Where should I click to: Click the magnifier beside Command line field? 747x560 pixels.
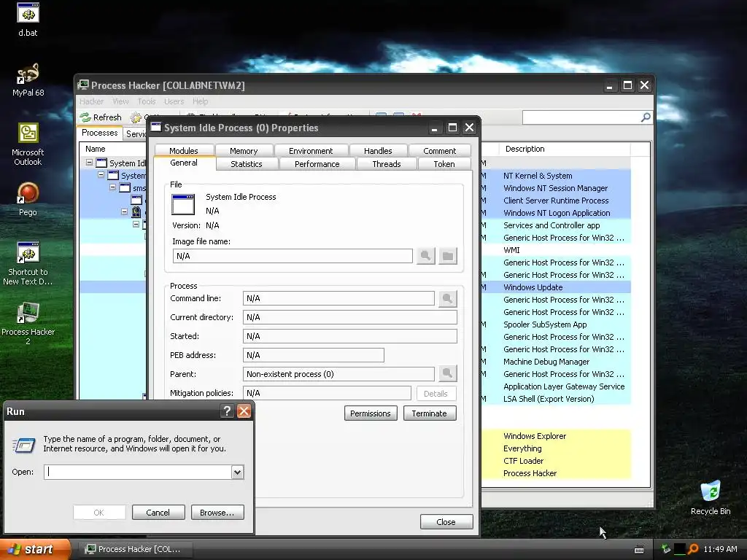click(447, 298)
